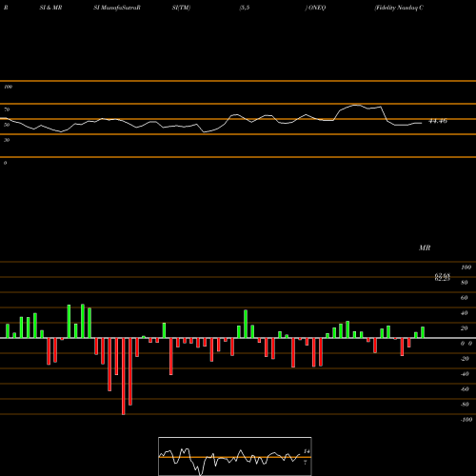Select the 'SI & MR' header text

tap(50, 8)
